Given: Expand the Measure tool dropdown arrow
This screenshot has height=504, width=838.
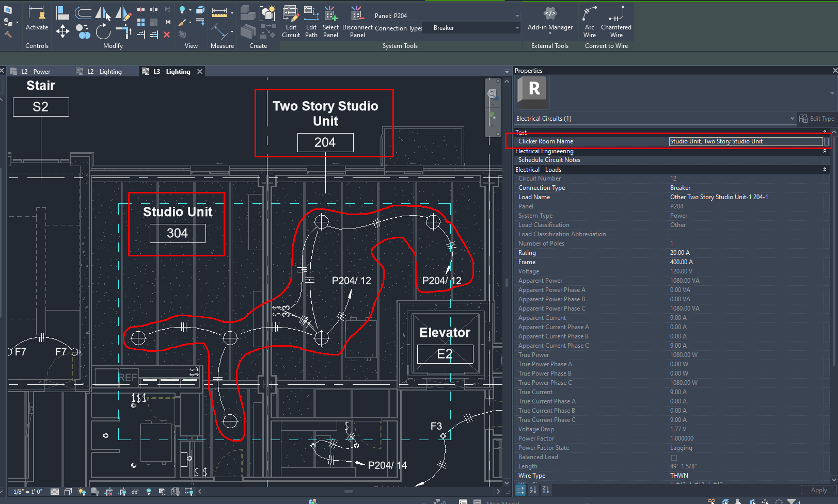Looking at the screenshot, I should pyautogui.click(x=232, y=13).
